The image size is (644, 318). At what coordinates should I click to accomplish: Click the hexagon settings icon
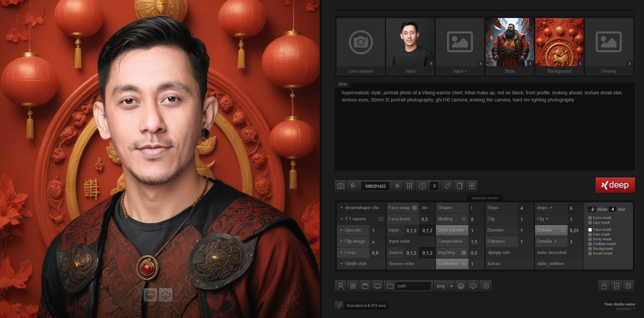(486, 286)
